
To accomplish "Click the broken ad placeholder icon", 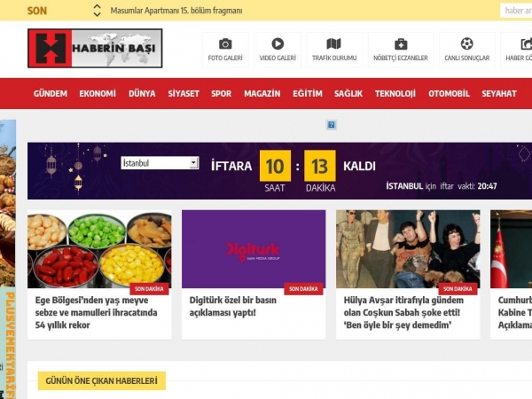I will pos(332,125).
